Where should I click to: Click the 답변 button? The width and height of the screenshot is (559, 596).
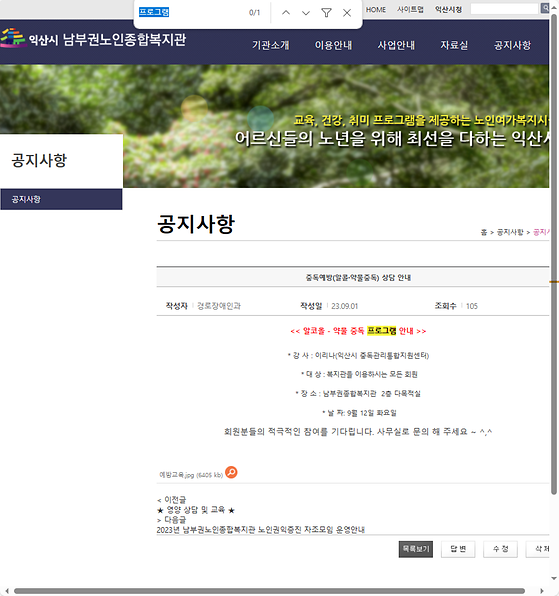point(458,549)
